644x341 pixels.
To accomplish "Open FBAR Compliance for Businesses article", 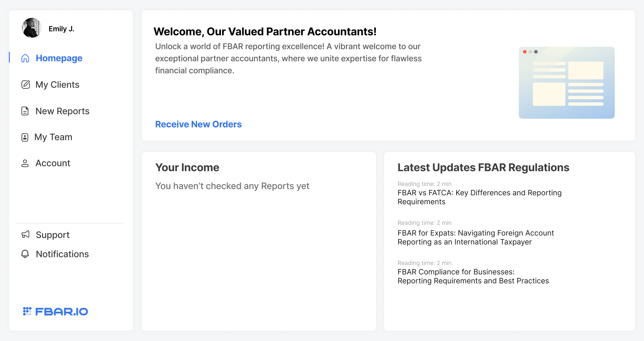I will (473, 276).
